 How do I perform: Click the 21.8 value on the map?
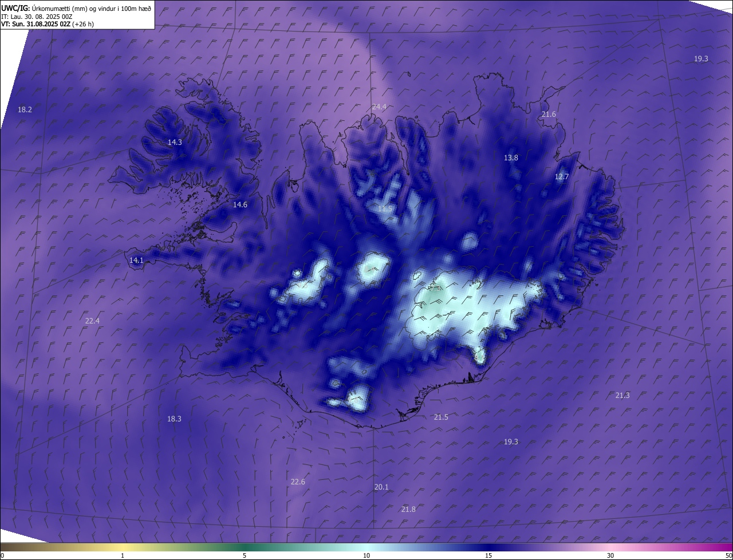[408, 509]
